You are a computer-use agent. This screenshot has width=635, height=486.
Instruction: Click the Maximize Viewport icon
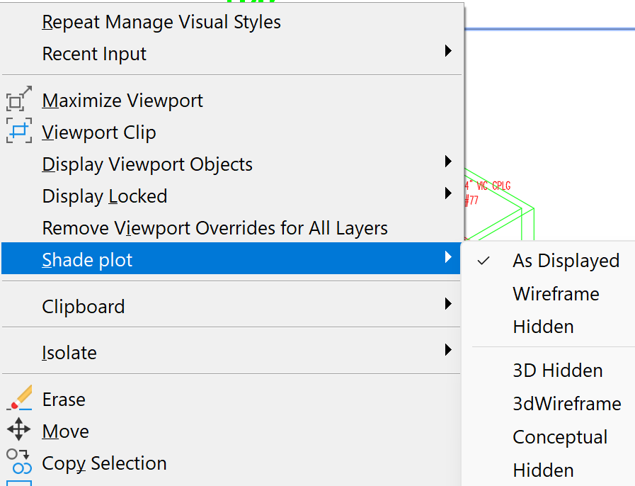[19, 98]
